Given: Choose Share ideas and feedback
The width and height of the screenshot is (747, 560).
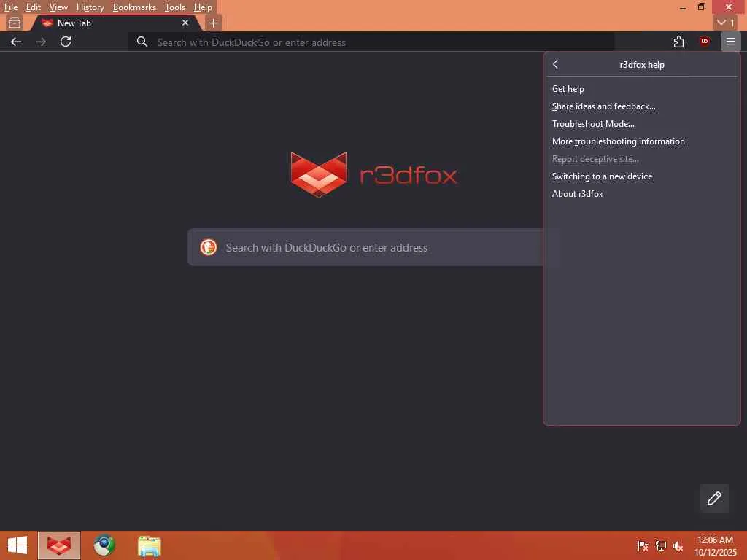Looking at the screenshot, I should 642,106.
